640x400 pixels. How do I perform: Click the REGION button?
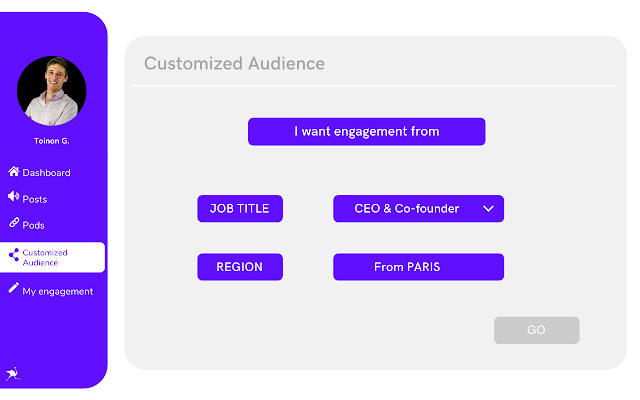coord(240,267)
